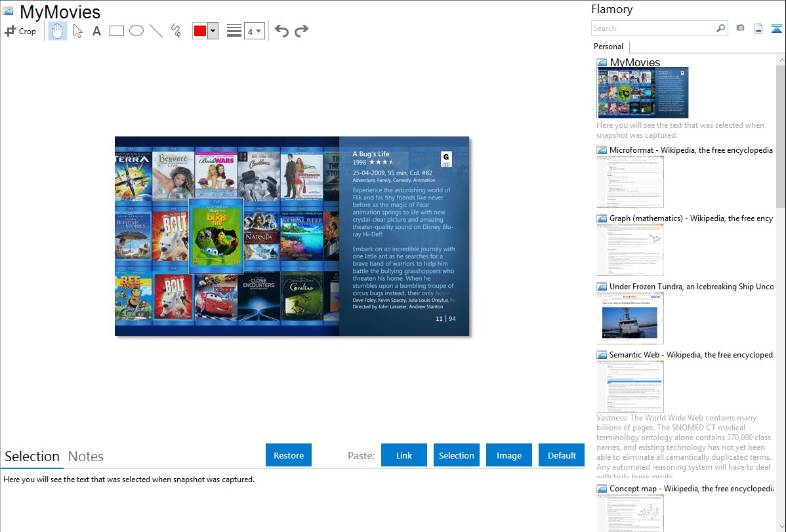The width and height of the screenshot is (786, 532).
Task: Switch to the Notes tab
Action: [x=86, y=457]
